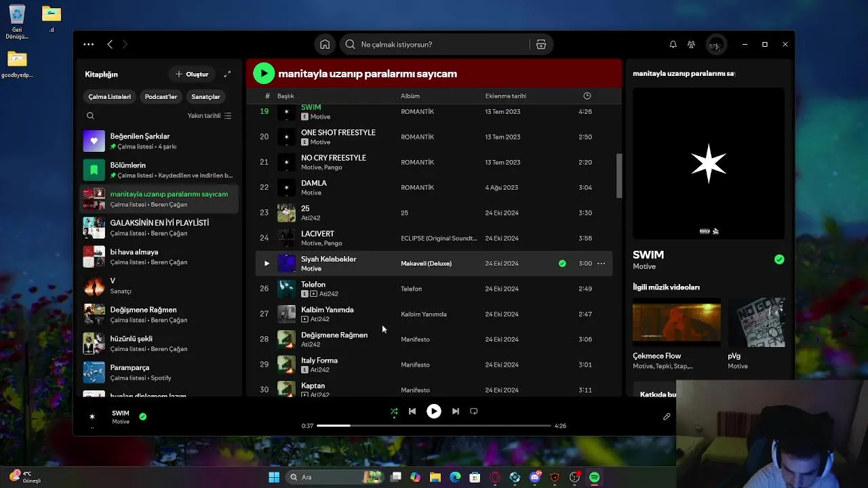
Task: Click the pencil icon near player bar
Action: [x=667, y=417]
